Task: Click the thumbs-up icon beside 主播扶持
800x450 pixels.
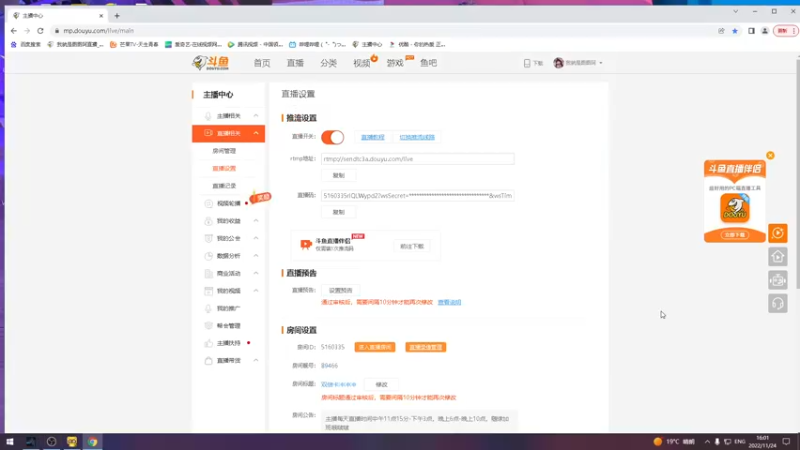Action: (x=208, y=343)
